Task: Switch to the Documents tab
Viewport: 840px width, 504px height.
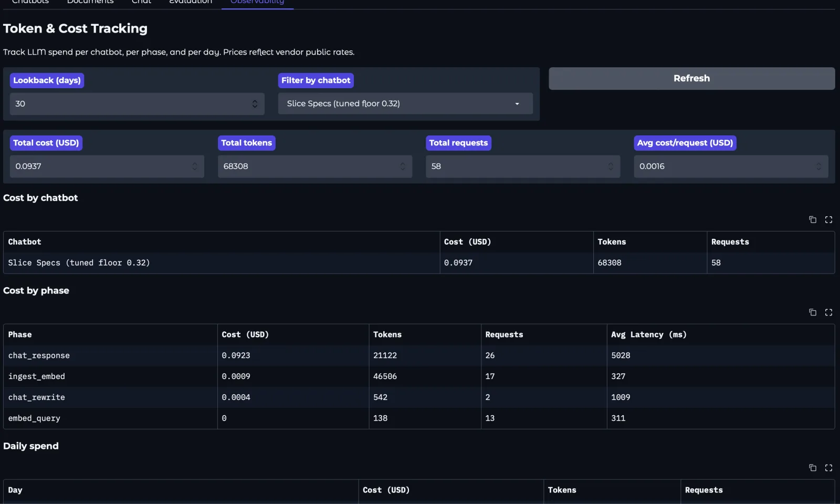Action: pyautogui.click(x=90, y=2)
